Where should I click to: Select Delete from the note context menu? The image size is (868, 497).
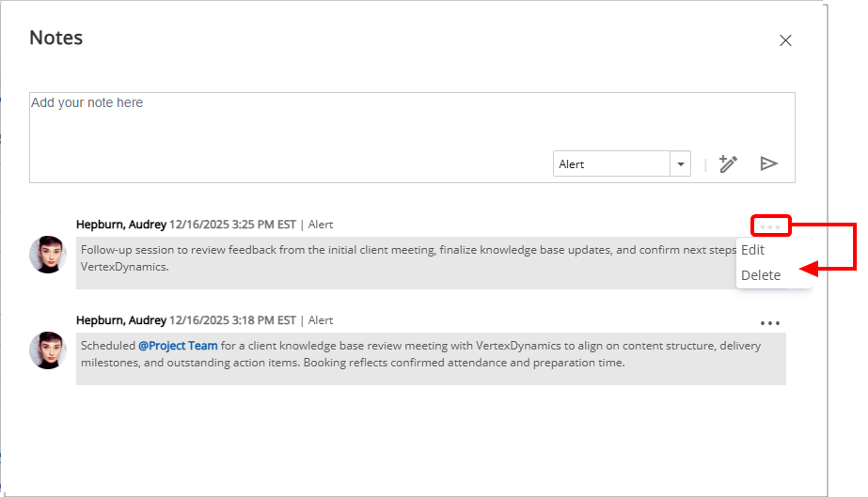point(761,275)
